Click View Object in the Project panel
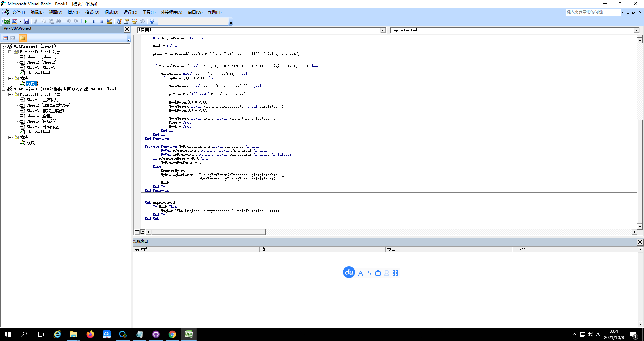The image size is (644, 341). (x=13, y=38)
